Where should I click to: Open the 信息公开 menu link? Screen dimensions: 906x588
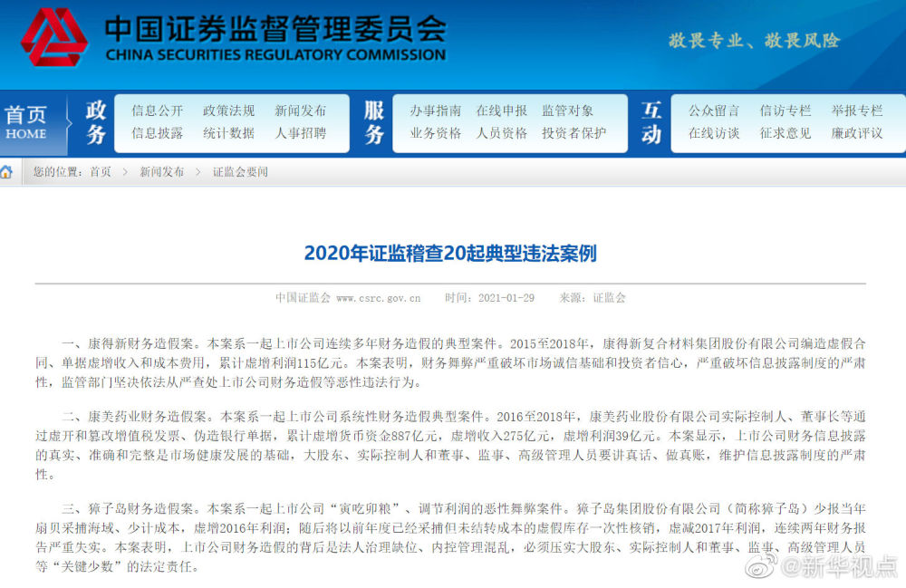pyautogui.click(x=157, y=111)
